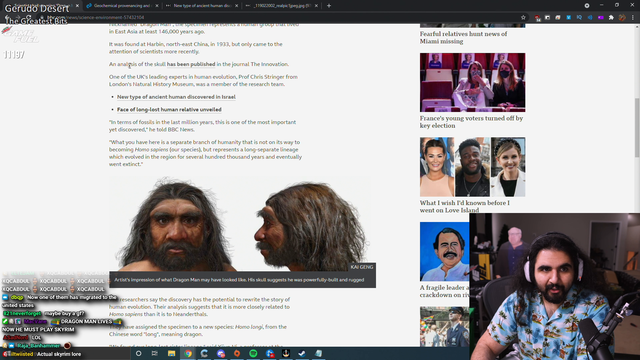Click the chat message 'DRAGON MAN LIVES'
The image size is (640, 360).
(x=86, y=322)
